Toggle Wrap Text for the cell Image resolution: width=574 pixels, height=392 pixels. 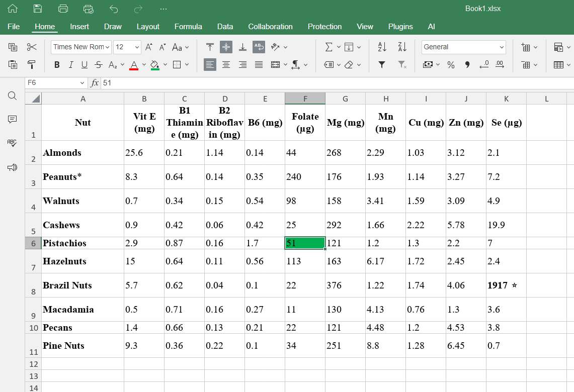259,47
